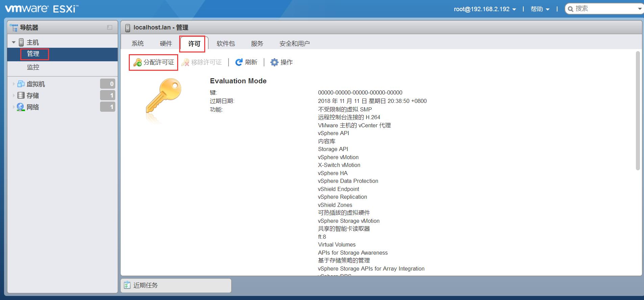Switch to the 硬件 tab
The image size is (644, 300).
(166, 43)
